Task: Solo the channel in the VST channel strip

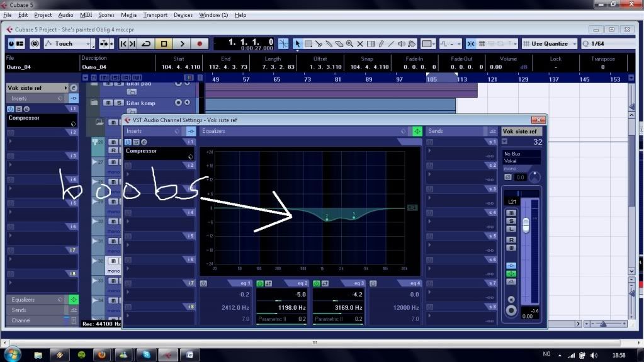Action: point(512,221)
